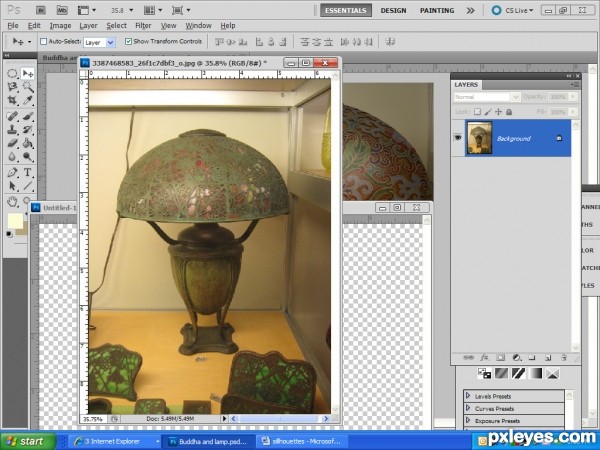Image resolution: width=600 pixels, height=450 pixels.
Task: Select the Blur tool
Action: tap(13, 157)
